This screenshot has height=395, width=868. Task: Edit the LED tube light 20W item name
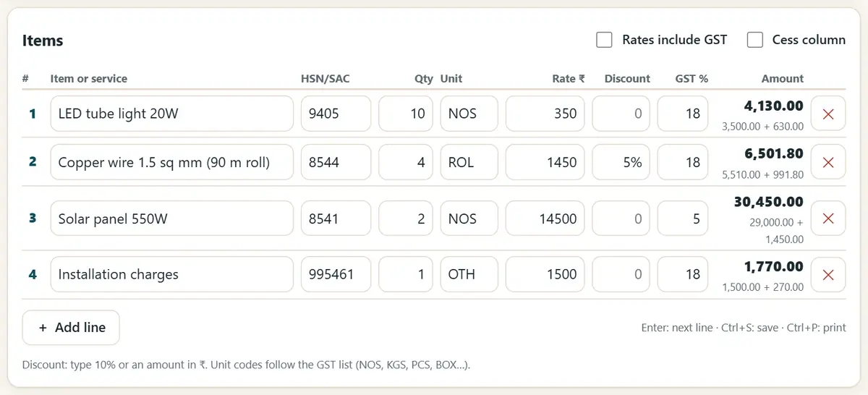click(x=171, y=114)
